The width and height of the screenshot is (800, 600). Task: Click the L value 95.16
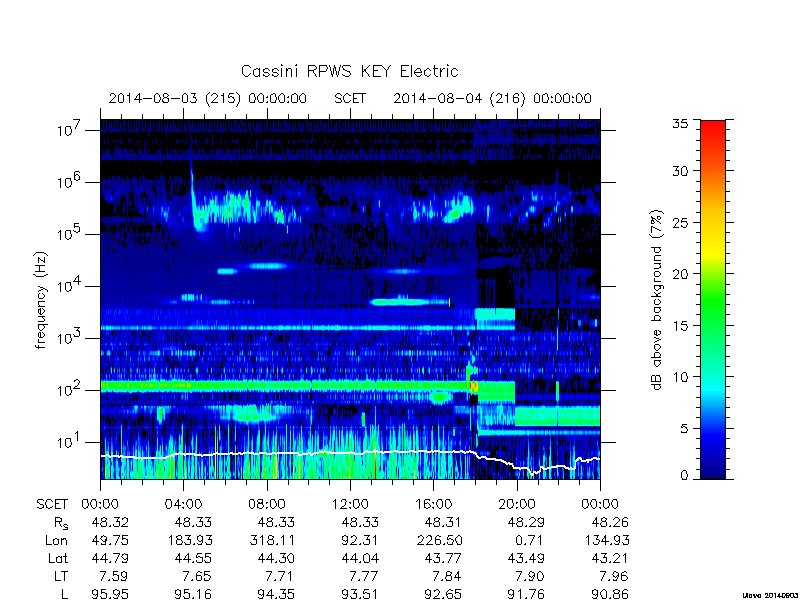193,594
